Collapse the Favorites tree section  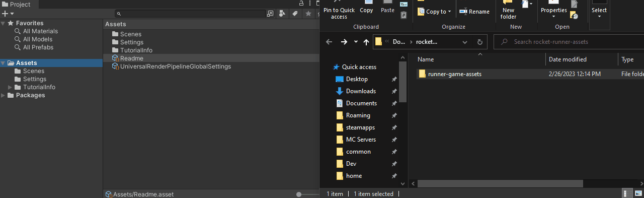(x=3, y=23)
